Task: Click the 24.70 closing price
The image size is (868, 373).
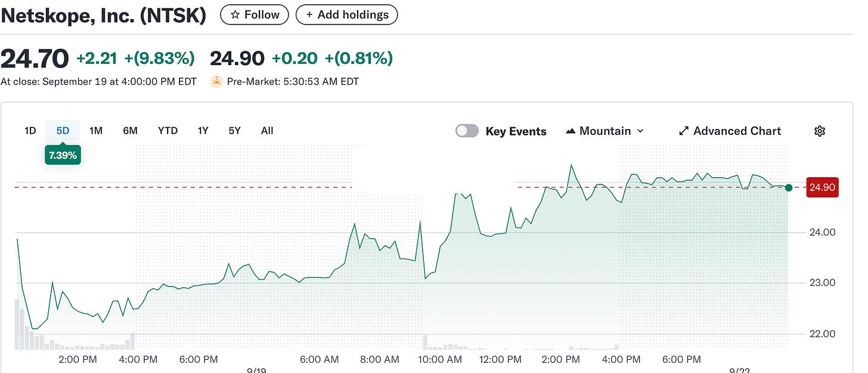Action: [35, 58]
